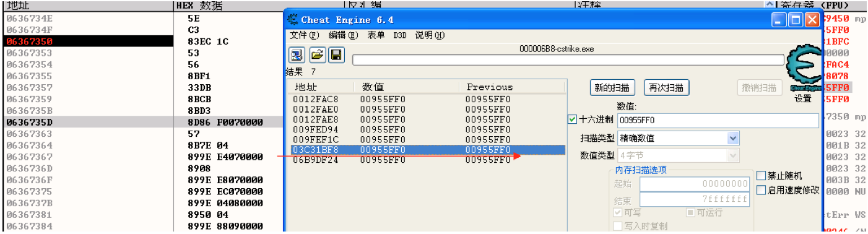Toggle the 可运行 checkbox
The image size is (868, 234).
[x=690, y=213]
